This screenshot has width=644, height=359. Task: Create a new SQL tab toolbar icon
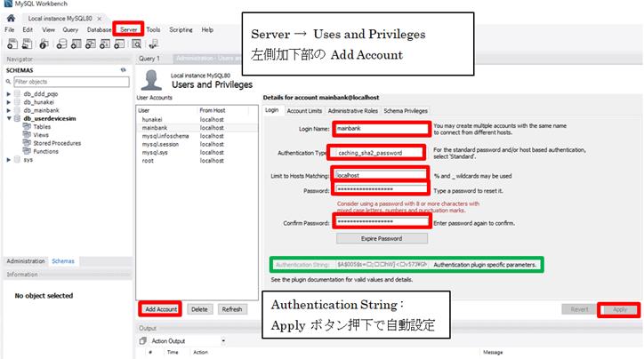12,44
